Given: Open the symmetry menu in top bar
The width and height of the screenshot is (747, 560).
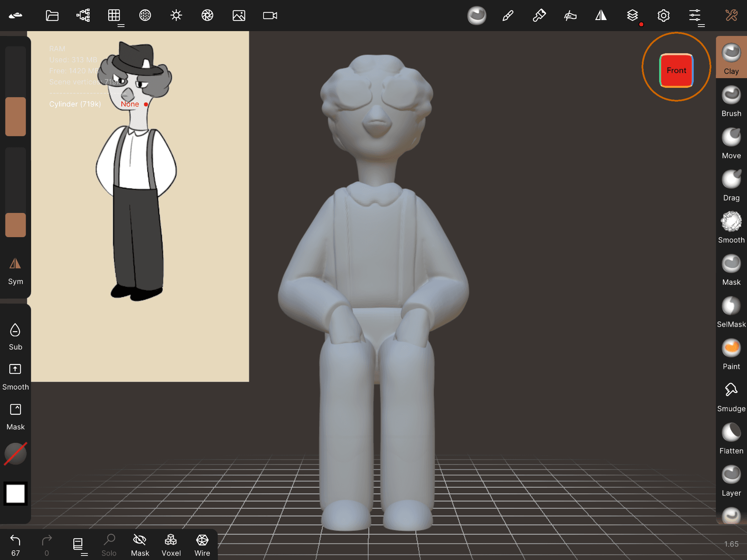Looking at the screenshot, I should click(x=601, y=16).
